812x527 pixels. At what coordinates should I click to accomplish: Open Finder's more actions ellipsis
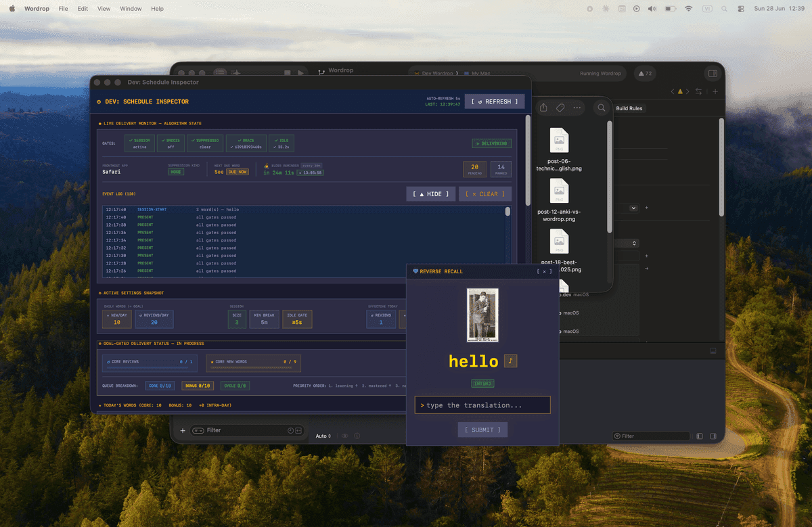coord(577,108)
